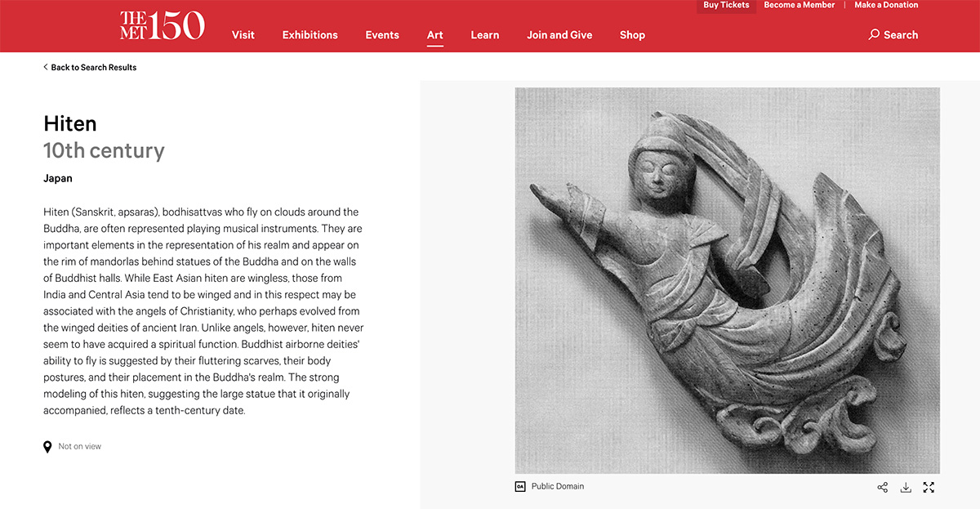Image resolution: width=980 pixels, height=509 pixels.
Task: Go to the Shop
Action: (632, 35)
